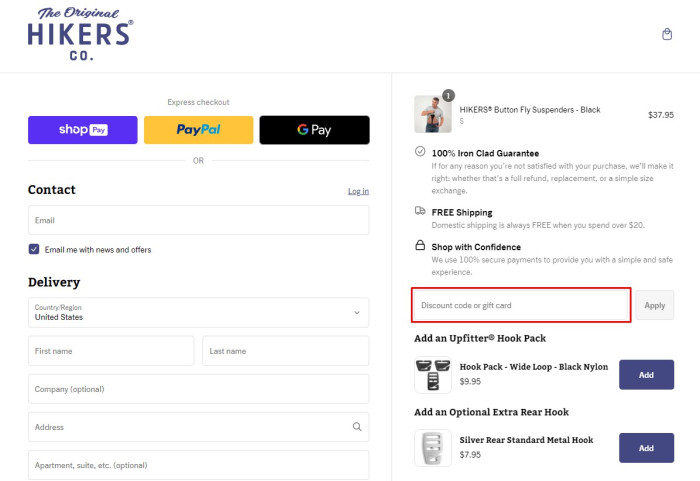Click the Discount code or gift card field
Image resolution: width=700 pixels, height=481 pixels.
[x=521, y=305]
